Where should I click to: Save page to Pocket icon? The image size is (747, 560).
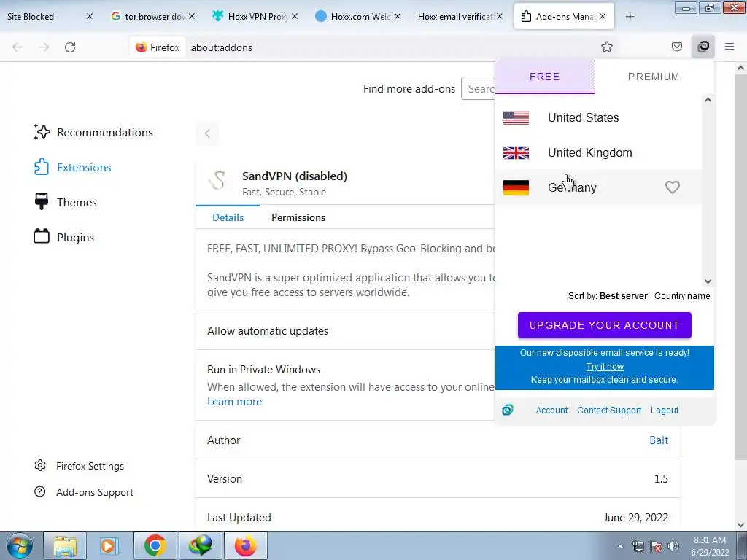(676, 47)
